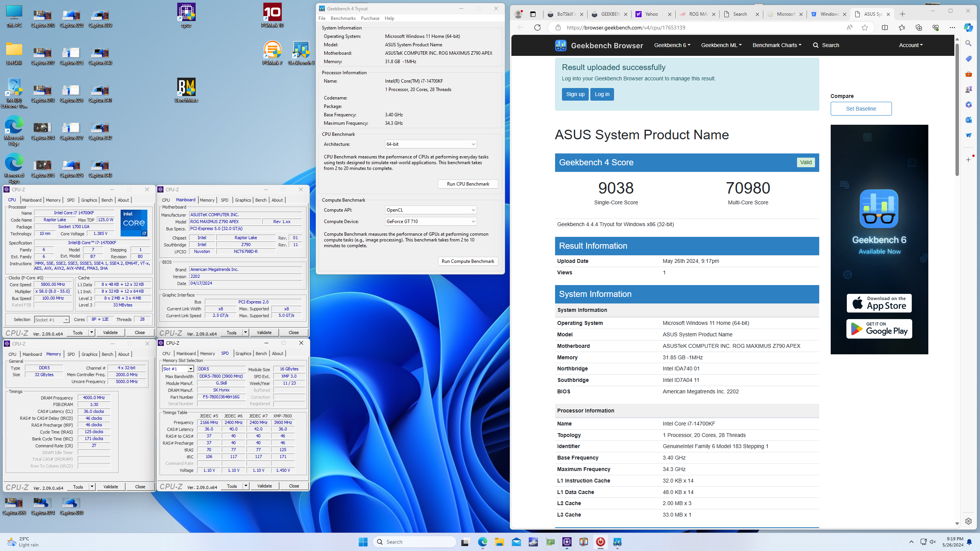Click Validate in CPU-Z SPD window
The image size is (980, 551).
(264, 486)
